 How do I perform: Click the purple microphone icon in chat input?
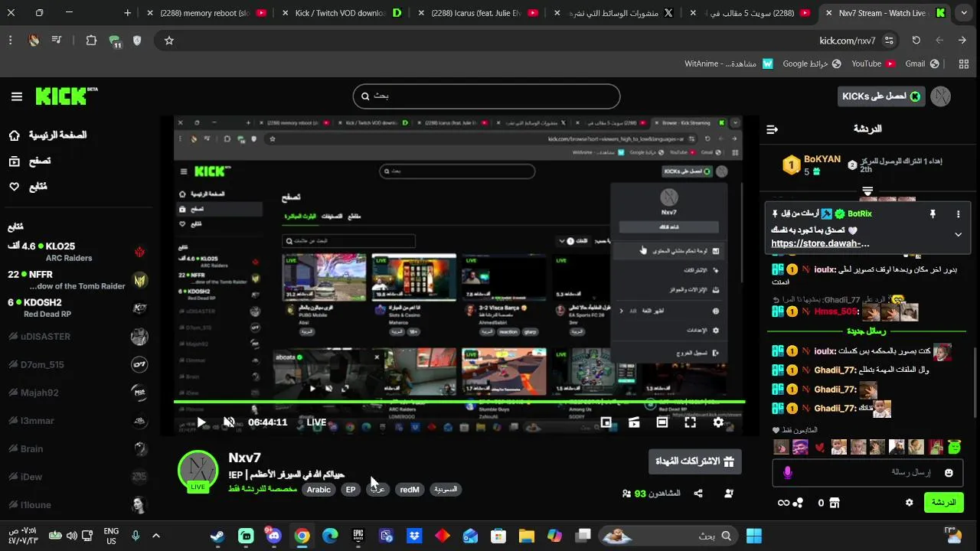787,473
